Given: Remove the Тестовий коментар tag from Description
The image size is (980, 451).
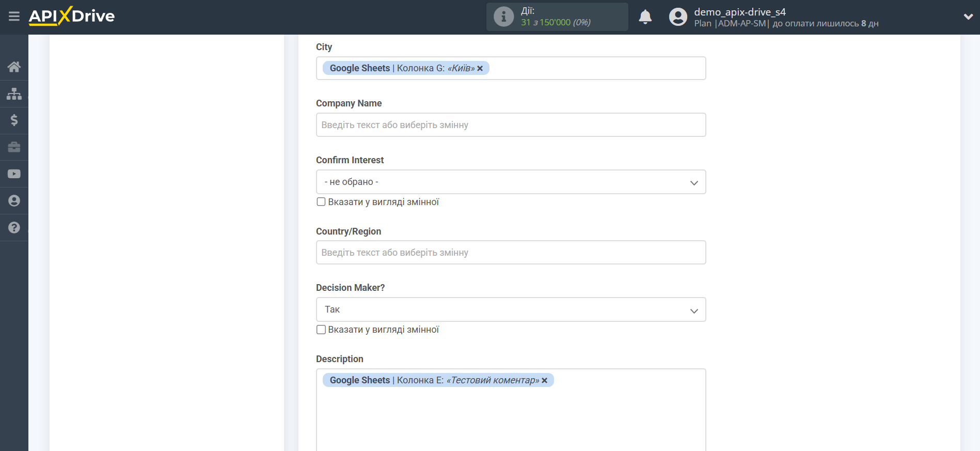Looking at the screenshot, I should pos(544,380).
